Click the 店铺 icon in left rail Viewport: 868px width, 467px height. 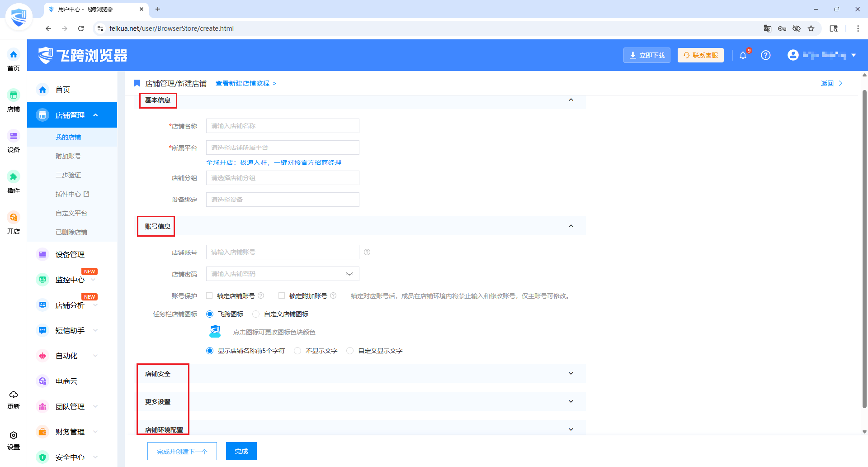[14, 95]
